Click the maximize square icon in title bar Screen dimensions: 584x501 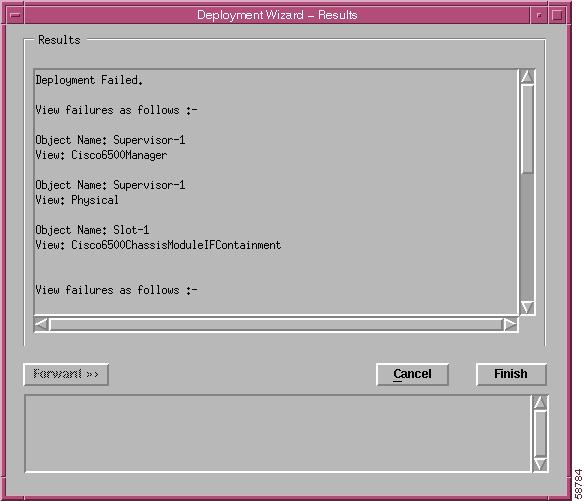tap(557, 15)
